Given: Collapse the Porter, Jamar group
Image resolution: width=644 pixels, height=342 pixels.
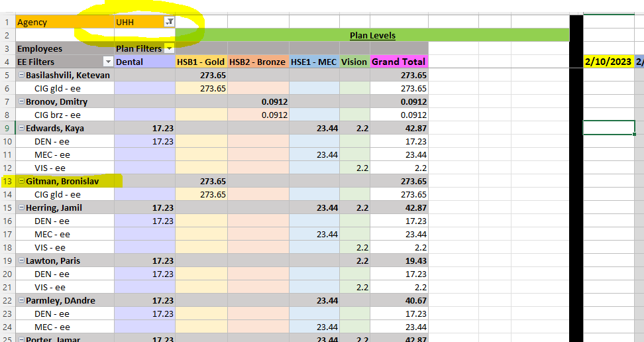Looking at the screenshot, I should point(21,339).
